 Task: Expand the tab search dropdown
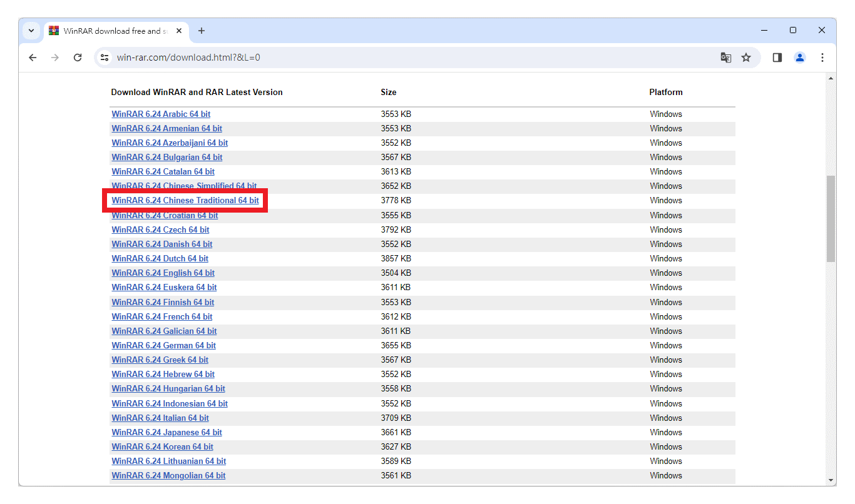31,31
